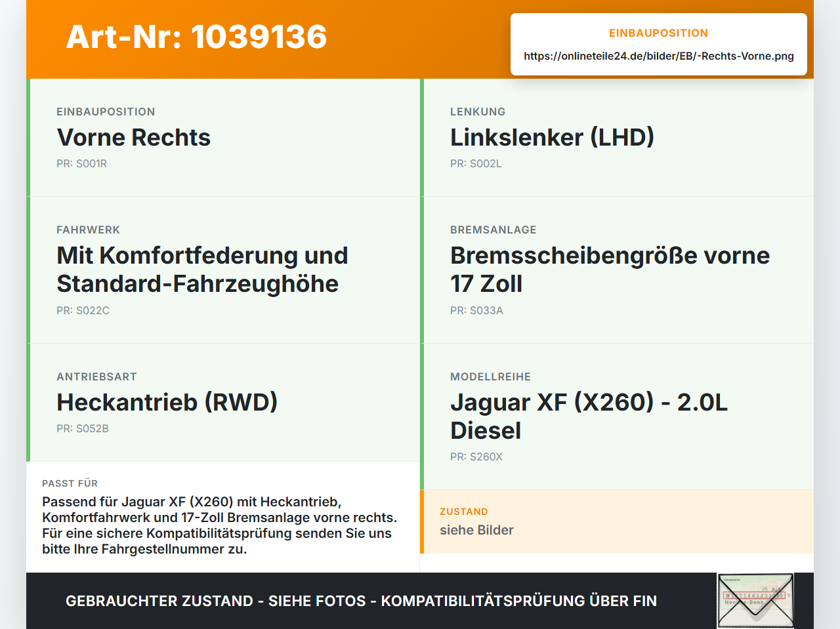Click the MODELLREIHE label

(491, 376)
